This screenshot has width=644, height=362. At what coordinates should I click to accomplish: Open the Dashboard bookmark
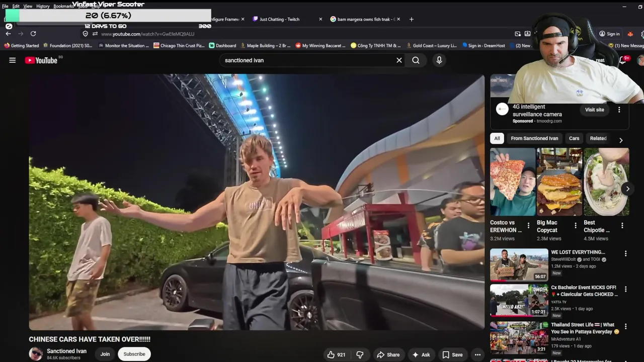pyautogui.click(x=222, y=45)
